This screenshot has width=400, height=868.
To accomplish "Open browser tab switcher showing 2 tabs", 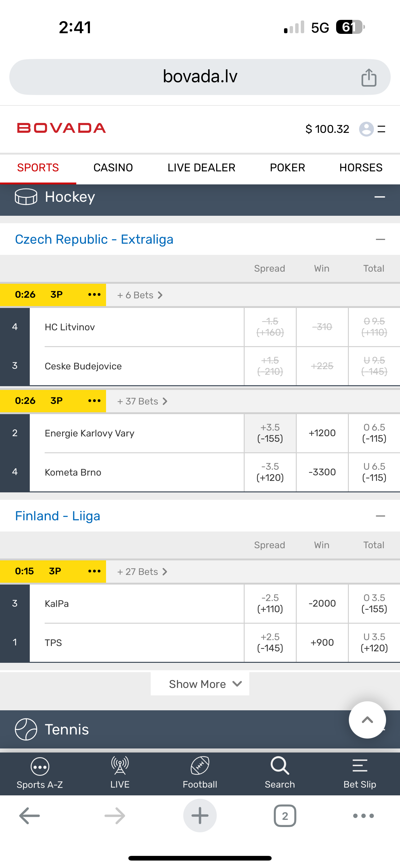I will pyautogui.click(x=285, y=816).
